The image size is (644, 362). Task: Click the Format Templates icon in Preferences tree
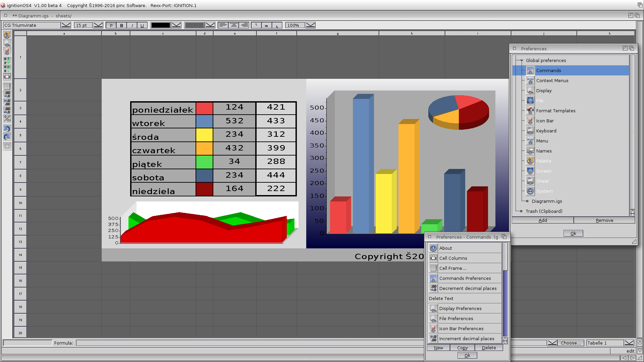(x=530, y=111)
